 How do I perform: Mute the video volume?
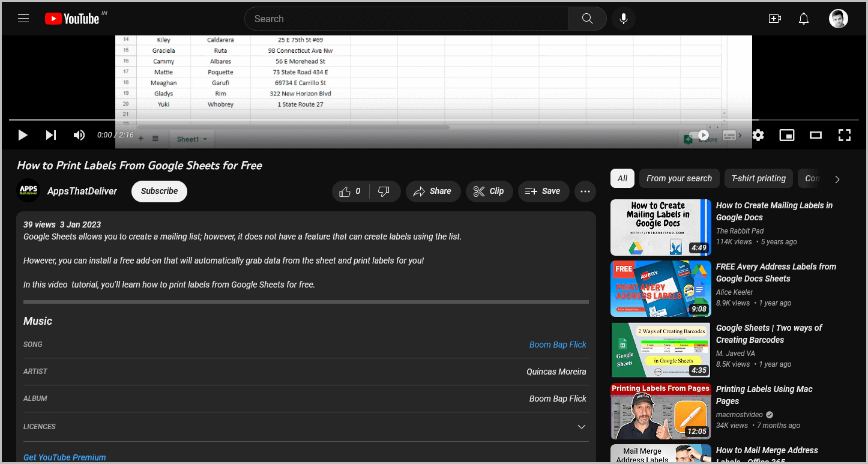point(79,135)
